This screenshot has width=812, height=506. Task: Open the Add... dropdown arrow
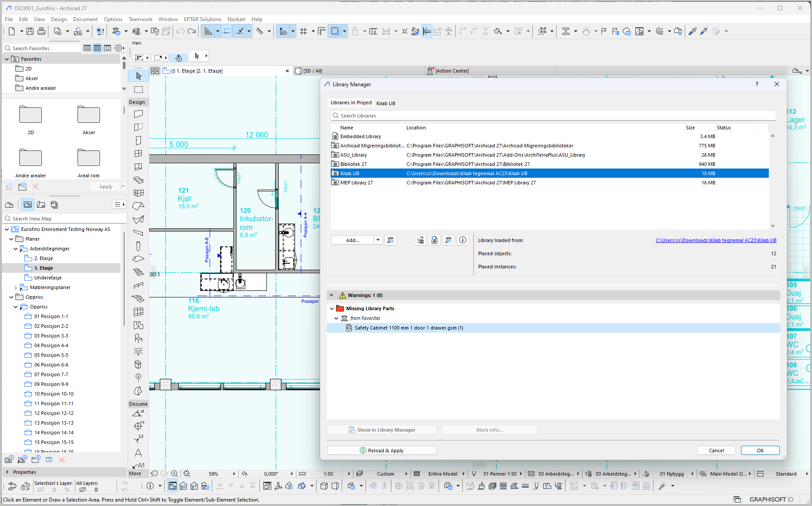pyautogui.click(x=378, y=240)
